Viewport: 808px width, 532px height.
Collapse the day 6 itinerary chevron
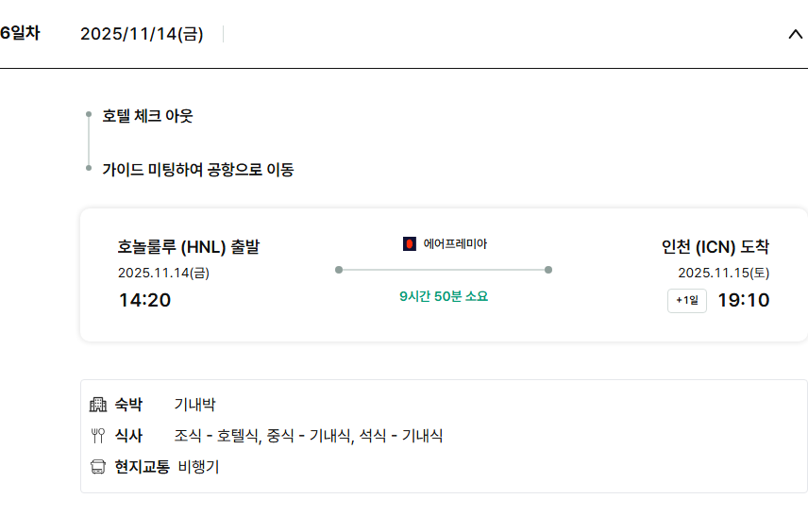click(x=795, y=35)
